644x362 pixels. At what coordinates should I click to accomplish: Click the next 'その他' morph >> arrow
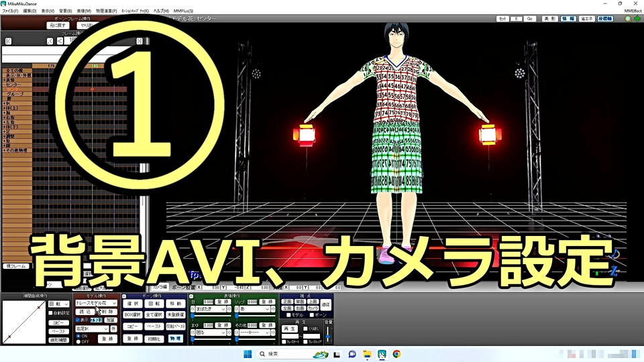pyautogui.click(x=273, y=333)
